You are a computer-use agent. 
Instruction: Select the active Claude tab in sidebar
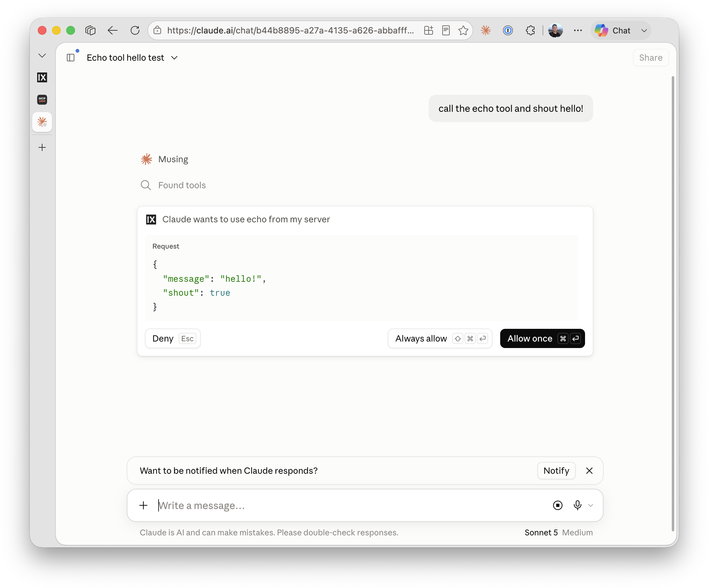pyautogui.click(x=42, y=122)
